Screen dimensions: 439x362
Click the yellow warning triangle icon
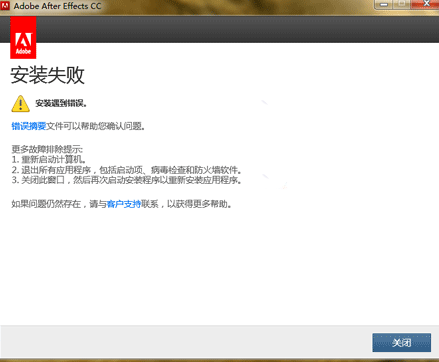point(20,104)
